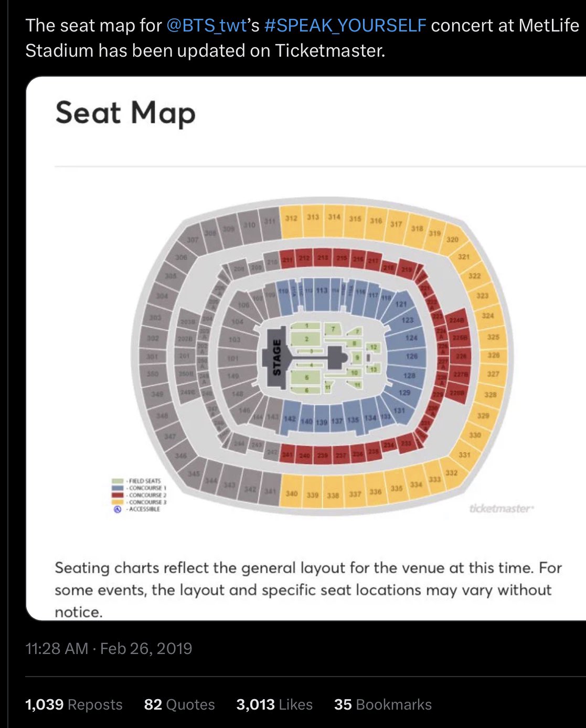Viewport: 586px width, 728px height.
Task: Click the tweet timestamp 11:28 AM
Action: point(57,649)
